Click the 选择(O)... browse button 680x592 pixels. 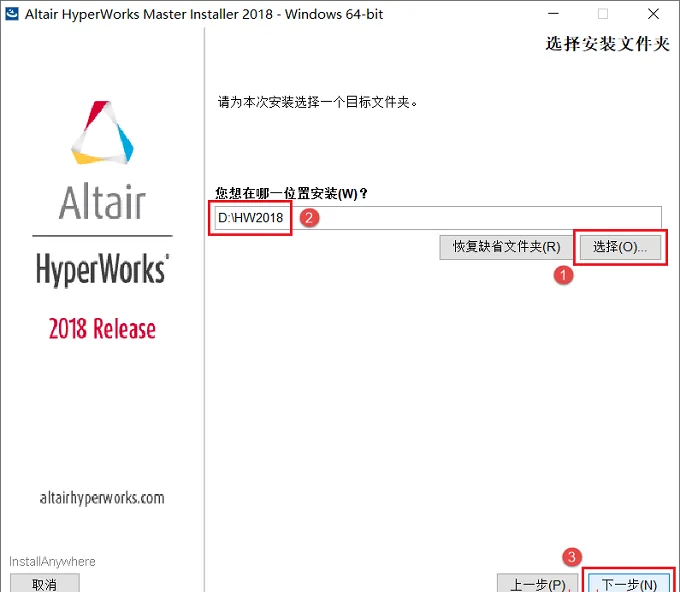[x=620, y=247]
